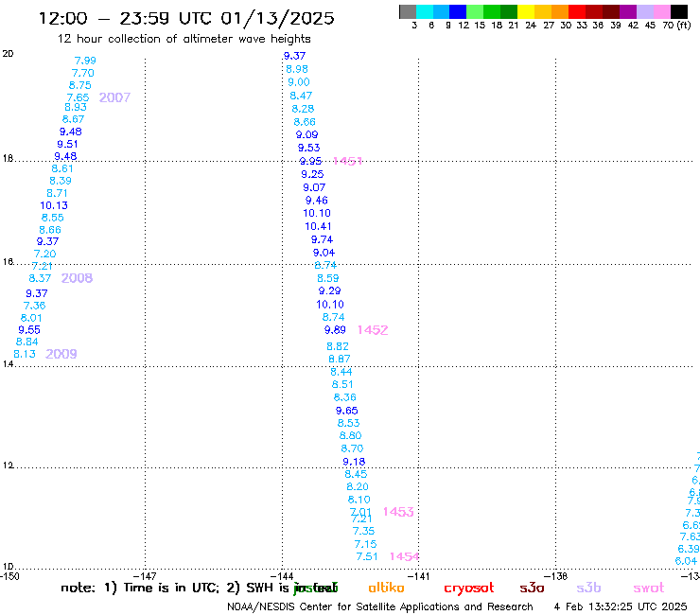
Task: Click wave height value 7.99
Action: click(85, 61)
